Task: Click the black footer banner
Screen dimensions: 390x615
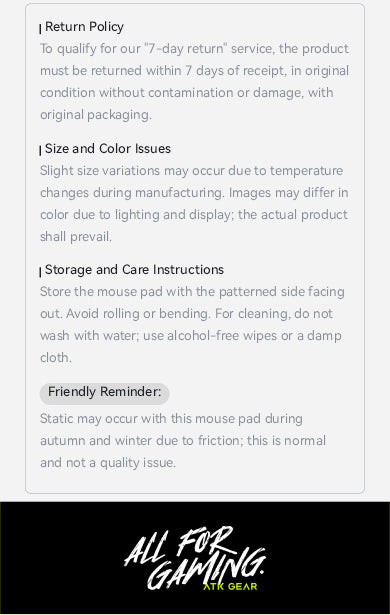Action: click(x=195, y=558)
